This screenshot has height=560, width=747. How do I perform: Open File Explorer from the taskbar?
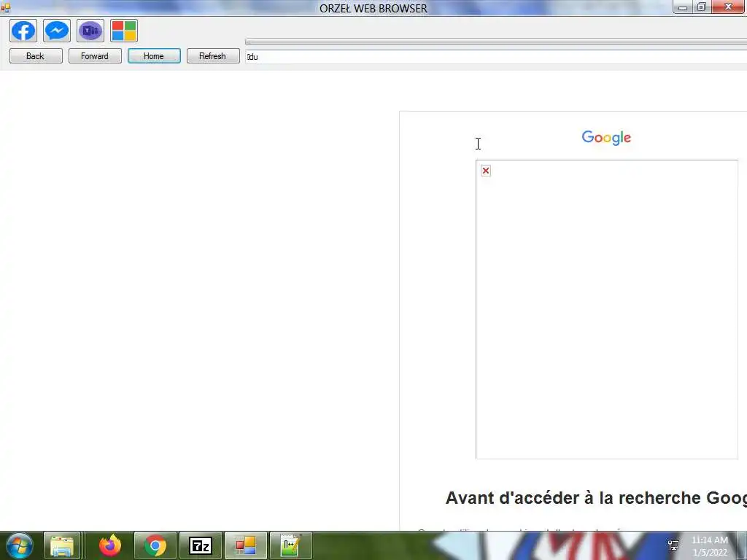click(x=62, y=545)
